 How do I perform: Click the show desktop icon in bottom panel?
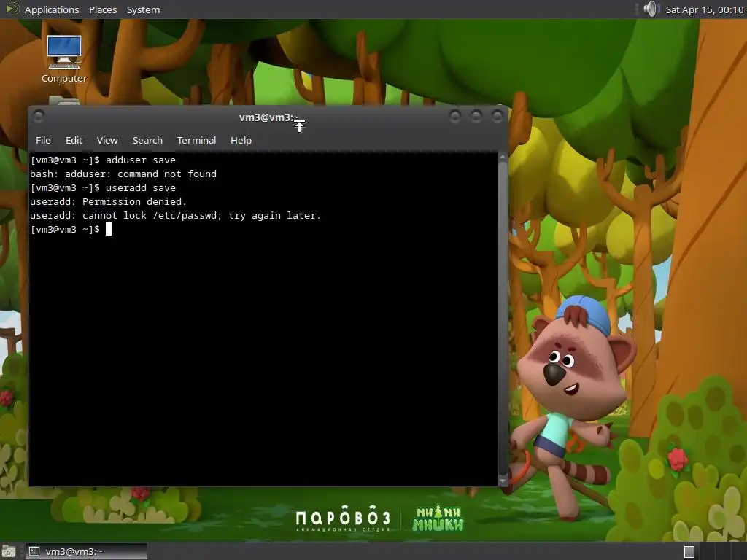[x=9, y=551]
